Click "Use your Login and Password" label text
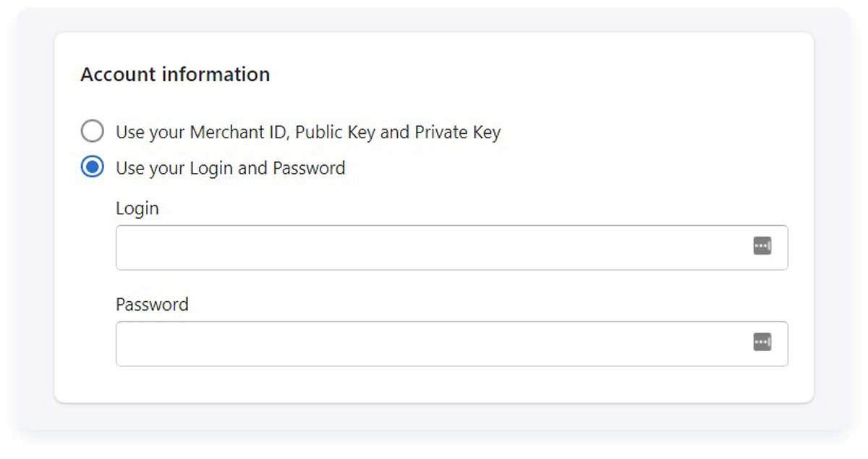Screen dimensions: 868x459 tap(230, 169)
